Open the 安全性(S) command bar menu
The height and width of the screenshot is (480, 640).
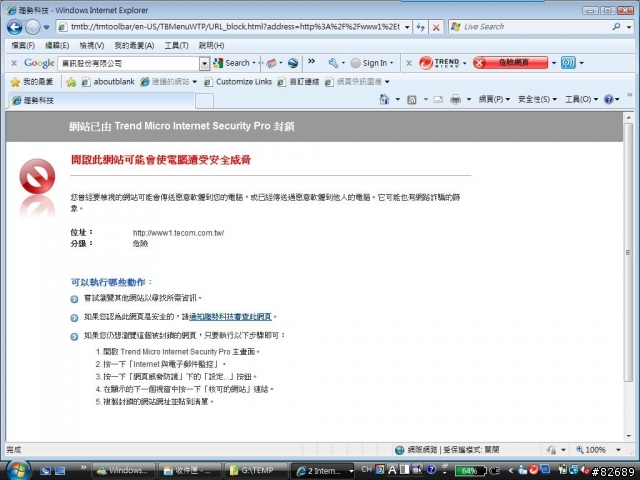[x=537, y=99]
